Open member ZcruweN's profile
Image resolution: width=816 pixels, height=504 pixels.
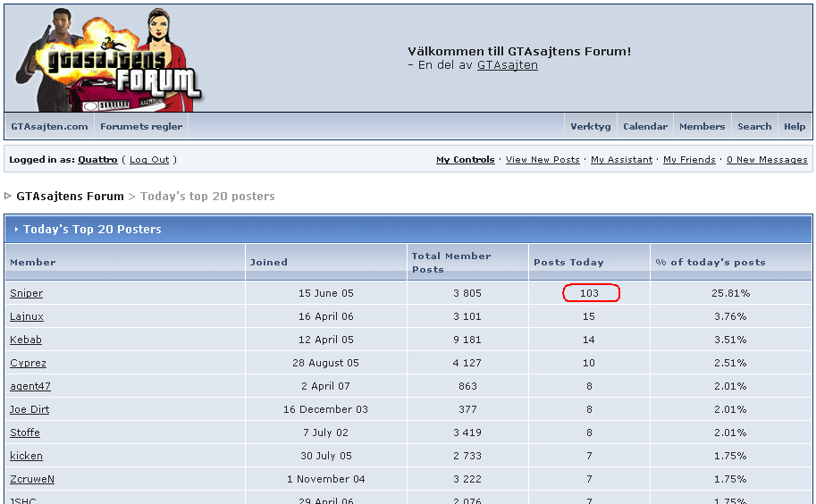32,479
